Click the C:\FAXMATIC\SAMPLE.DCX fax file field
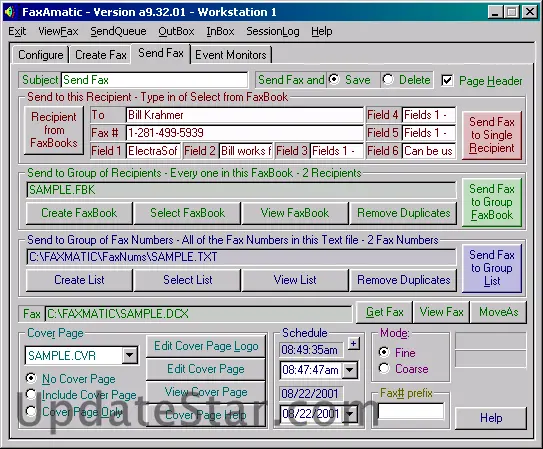543x449 pixels. coord(198,314)
